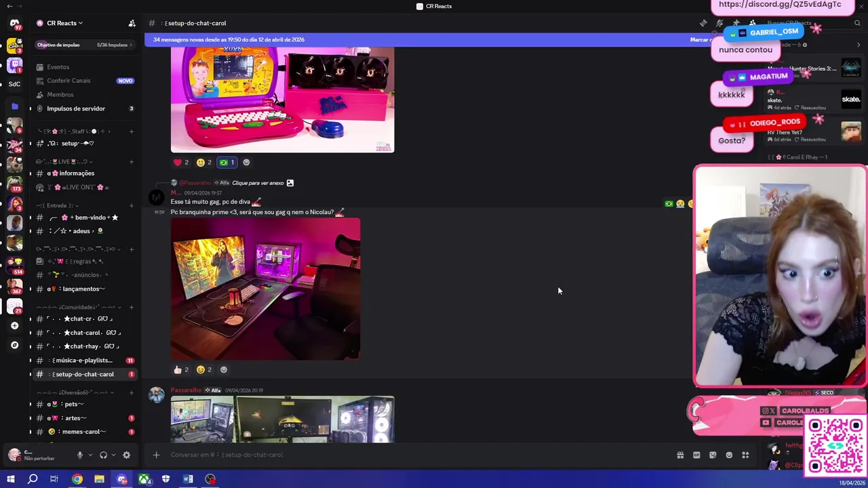This screenshot has height=488, width=868.
Task: Open the skate. activity card in member list
Action: tap(814, 100)
